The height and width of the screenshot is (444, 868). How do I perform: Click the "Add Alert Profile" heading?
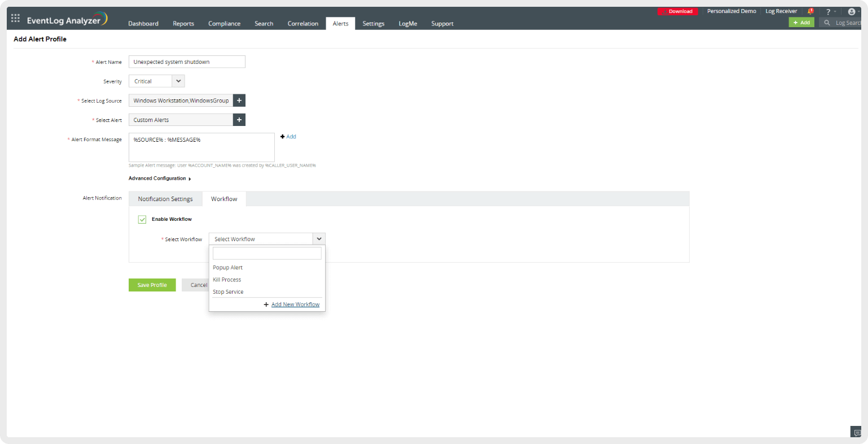40,39
